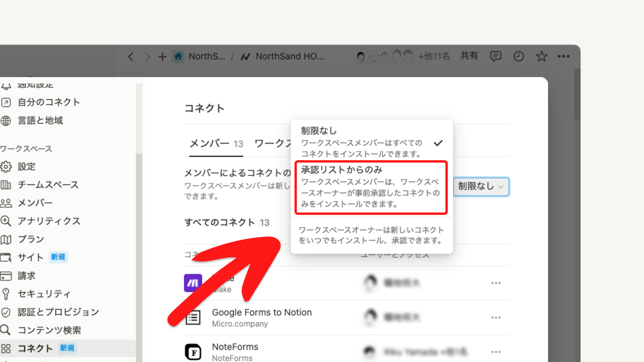The height and width of the screenshot is (362, 644).
Task: Open more options for Google Forms to Notion
Action: 496,317
